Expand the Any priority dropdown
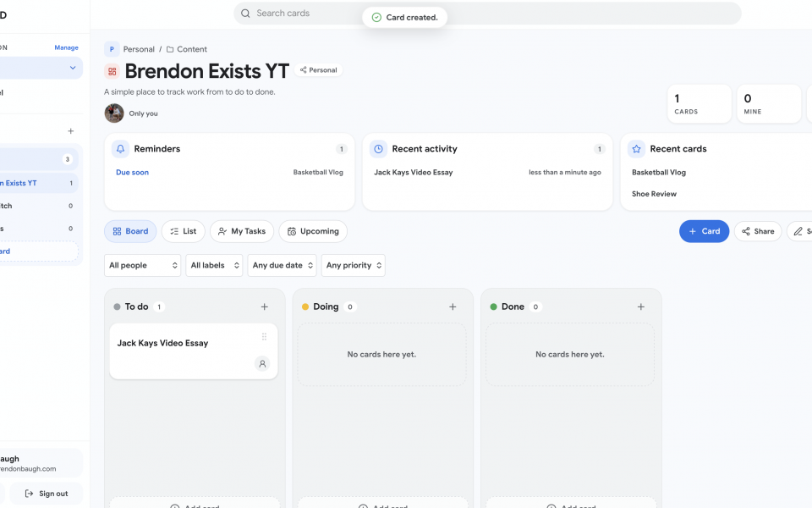This screenshot has width=812, height=508. tap(353, 265)
